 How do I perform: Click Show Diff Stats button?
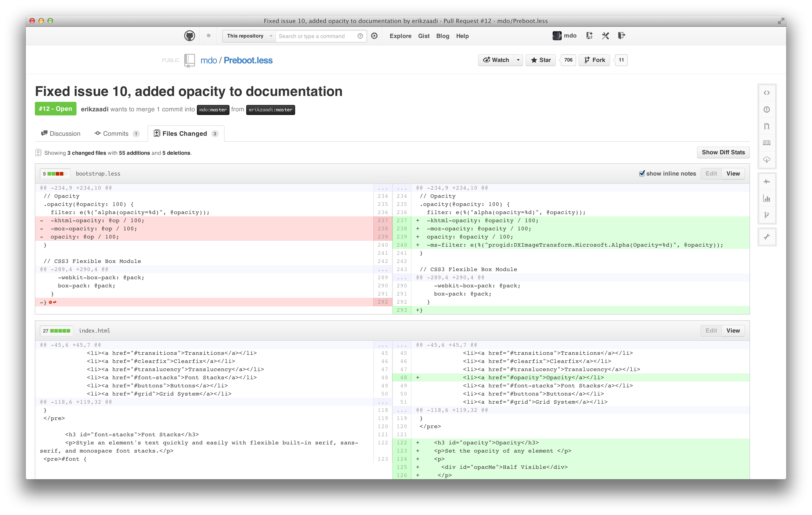pyautogui.click(x=723, y=153)
